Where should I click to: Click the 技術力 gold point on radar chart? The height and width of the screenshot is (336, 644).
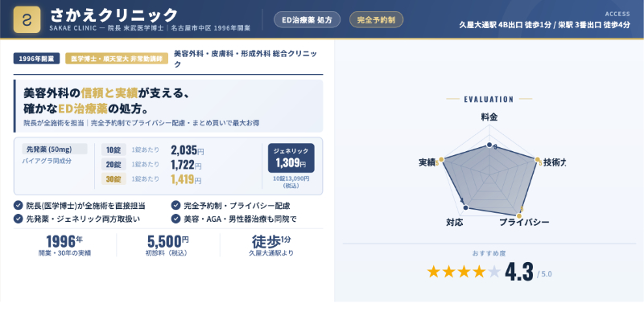coord(537,158)
